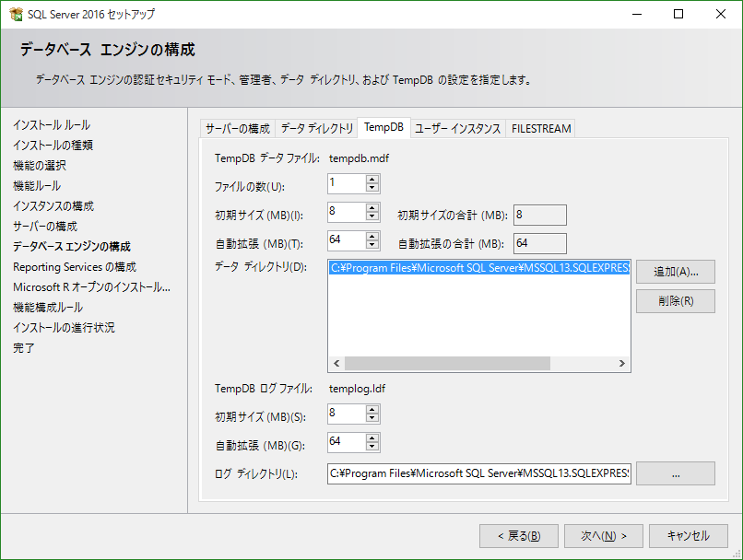Click the SQL Server setup title bar icon
The width and height of the screenshot is (743, 560).
pos(15,14)
